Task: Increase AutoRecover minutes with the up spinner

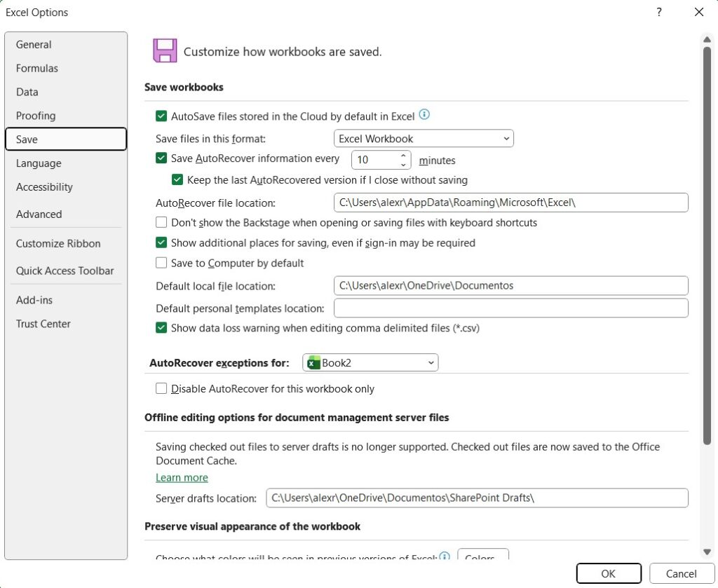Action: 403,156
